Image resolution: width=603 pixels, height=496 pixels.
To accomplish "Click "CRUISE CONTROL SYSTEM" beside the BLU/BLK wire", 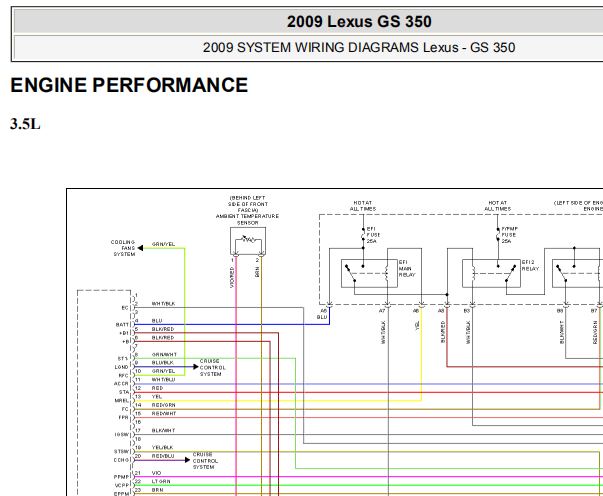I will tap(212, 368).
